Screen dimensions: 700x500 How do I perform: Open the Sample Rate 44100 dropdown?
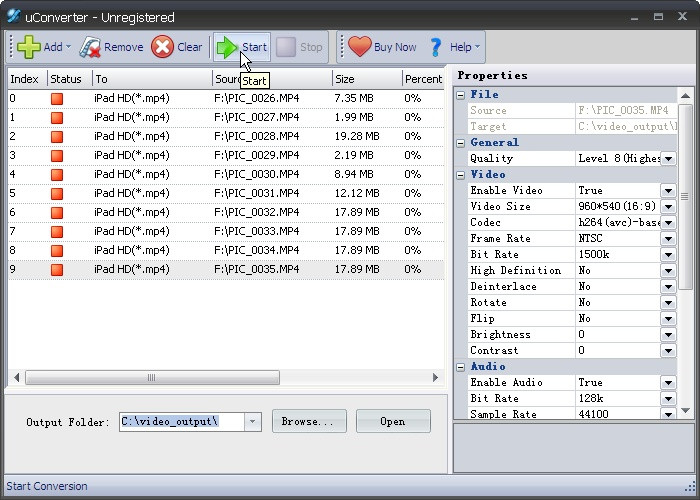pyautogui.click(x=668, y=414)
